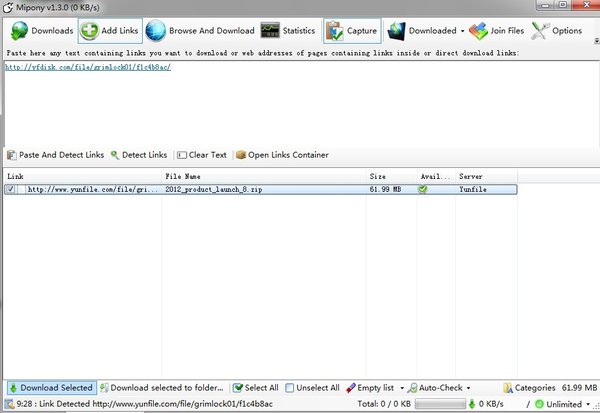
Task: Click the Total: 0 / 0 KB text
Action: tap(384, 404)
